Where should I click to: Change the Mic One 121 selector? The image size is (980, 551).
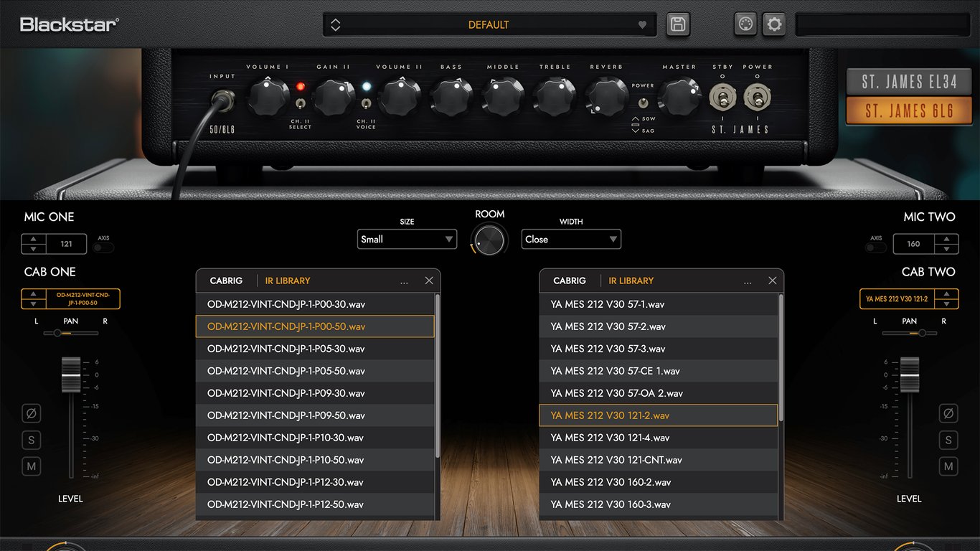tap(54, 244)
